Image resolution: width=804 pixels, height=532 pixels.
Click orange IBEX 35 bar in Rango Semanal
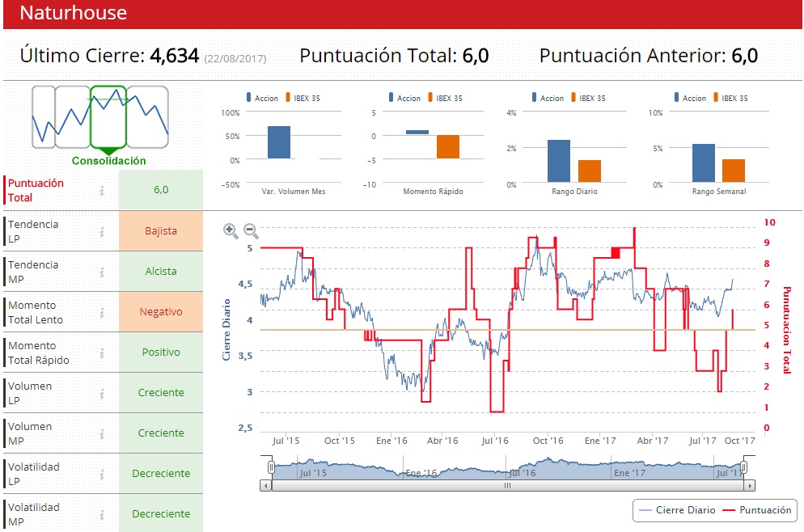tap(734, 171)
